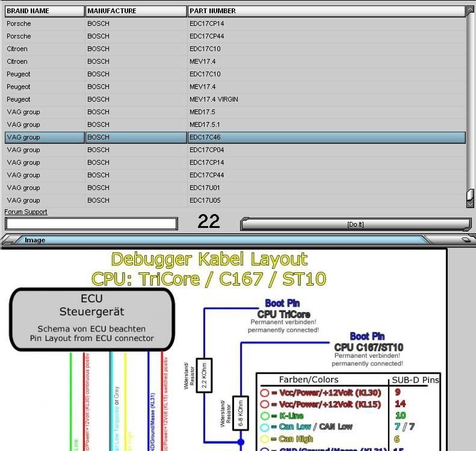Select VAG group EDC17CP44 part number

click(x=207, y=176)
